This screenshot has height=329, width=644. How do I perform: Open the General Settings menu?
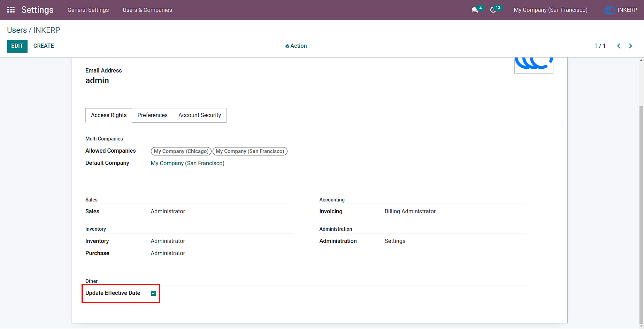[88, 10]
